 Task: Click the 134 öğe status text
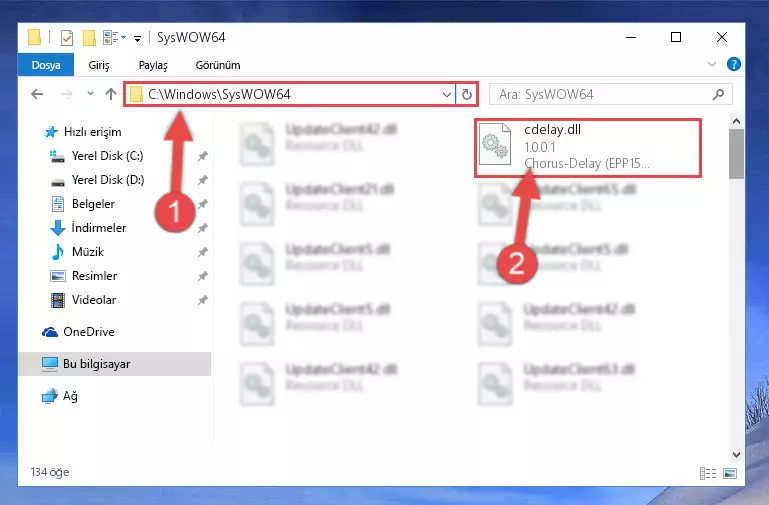pos(50,472)
